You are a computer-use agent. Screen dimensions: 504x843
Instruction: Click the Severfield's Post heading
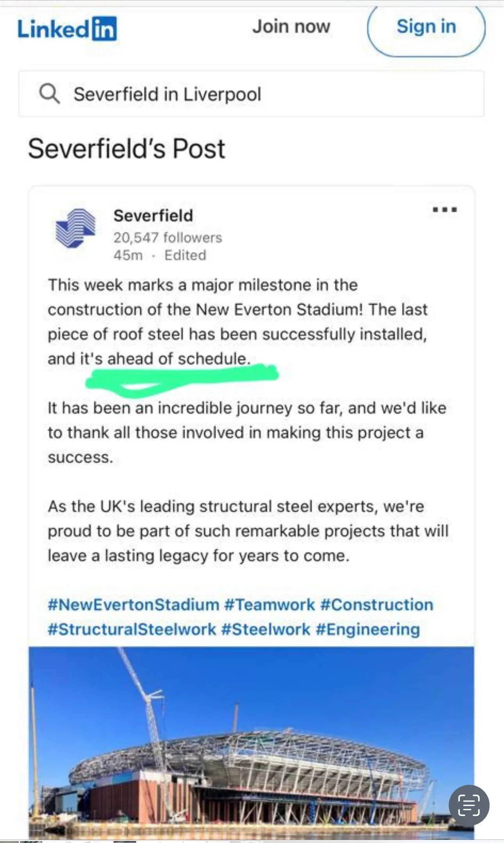point(127,149)
